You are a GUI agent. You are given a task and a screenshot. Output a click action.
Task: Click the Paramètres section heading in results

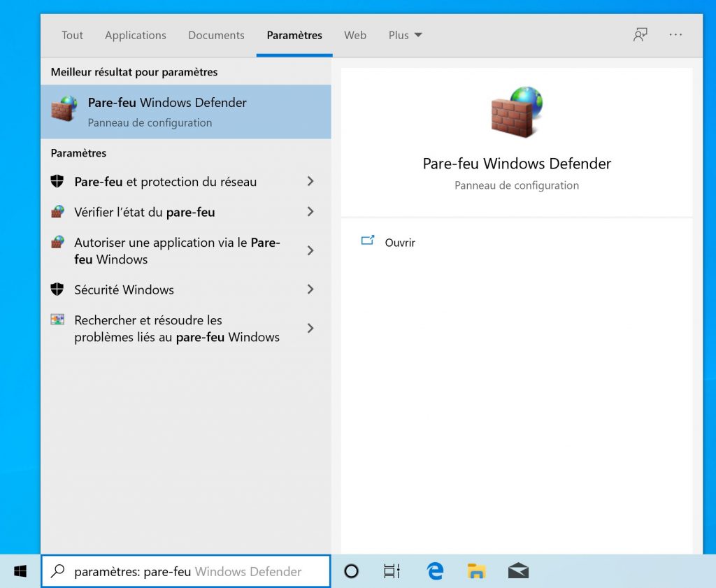tap(78, 153)
